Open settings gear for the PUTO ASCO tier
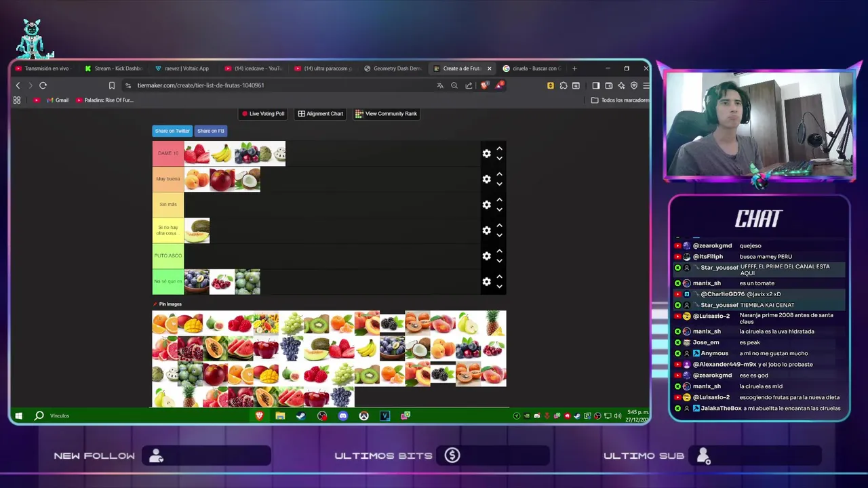Screen dimensions: 868x488 pyautogui.click(x=486, y=256)
